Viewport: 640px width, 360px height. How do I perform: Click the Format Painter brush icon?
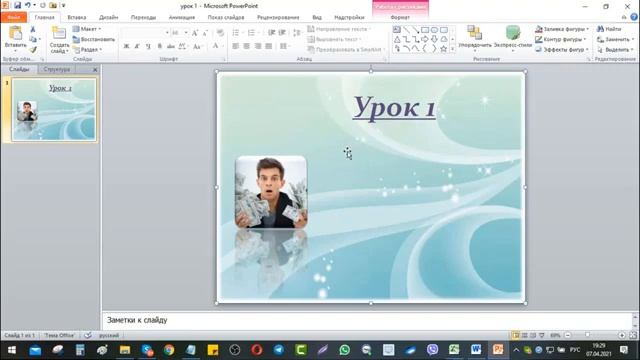(33, 50)
